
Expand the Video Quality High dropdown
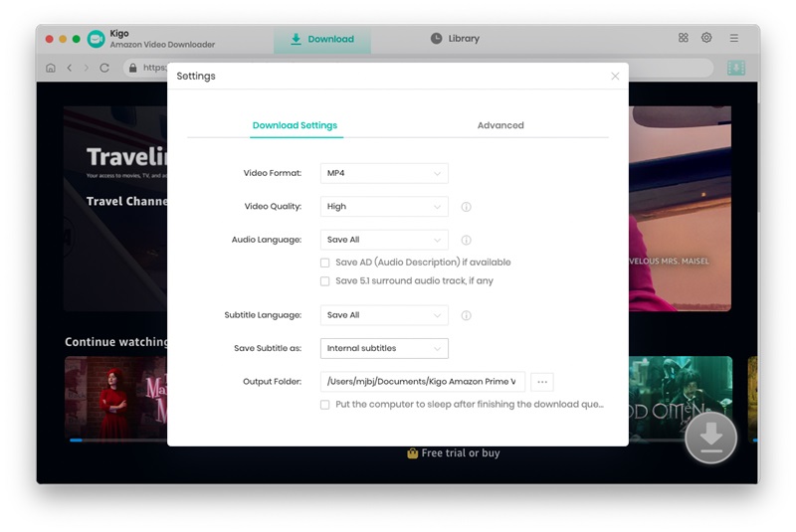[x=384, y=207]
